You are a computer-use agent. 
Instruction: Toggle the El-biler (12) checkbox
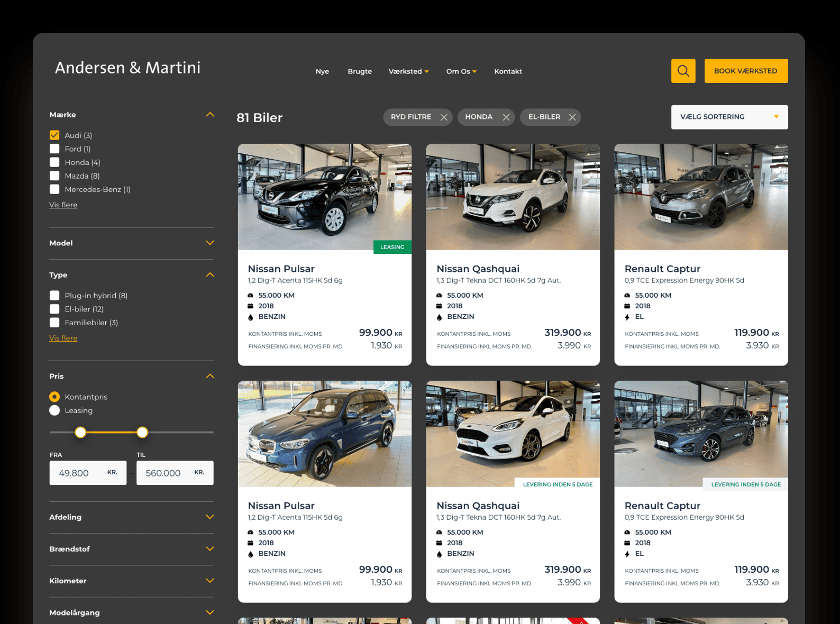54,309
